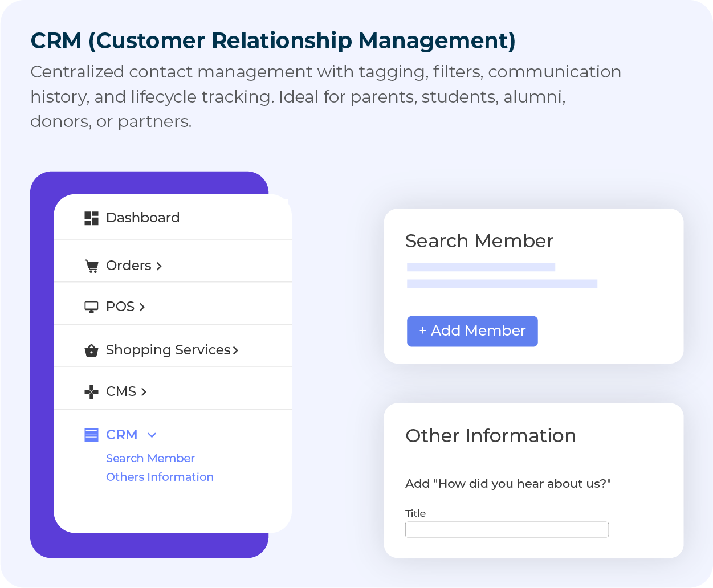Screen dimensions: 713x588
Task: Expand the Orders submenu
Action: [160, 266]
